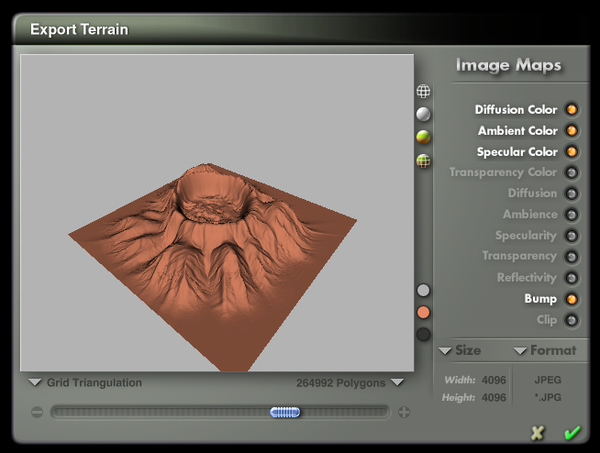The height and width of the screenshot is (453, 600).
Task: Toggle the Bump image map
Action: [572, 299]
